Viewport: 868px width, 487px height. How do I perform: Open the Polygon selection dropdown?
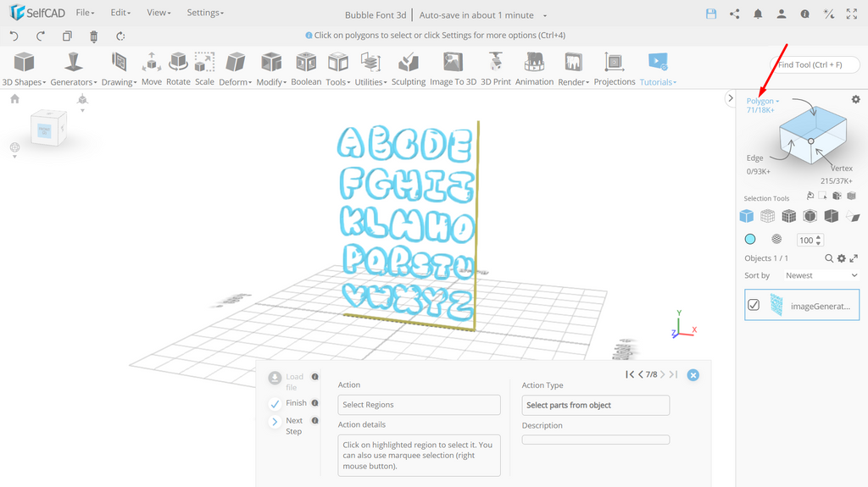pos(762,101)
